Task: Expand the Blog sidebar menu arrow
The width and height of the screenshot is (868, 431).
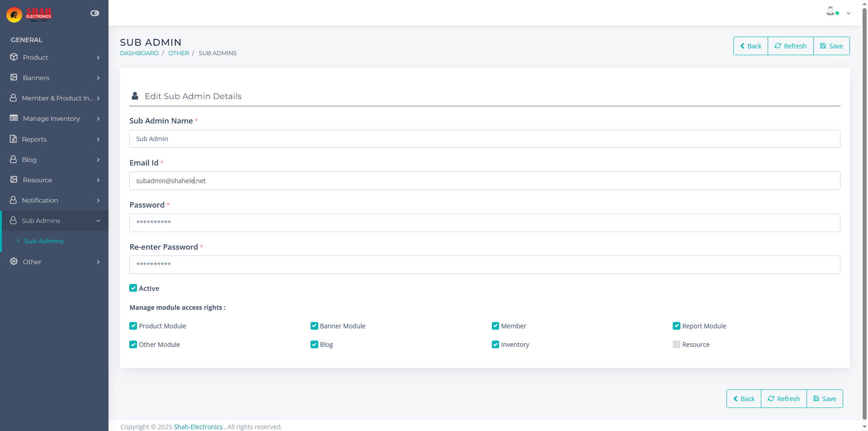Action: click(x=98, y=160)
